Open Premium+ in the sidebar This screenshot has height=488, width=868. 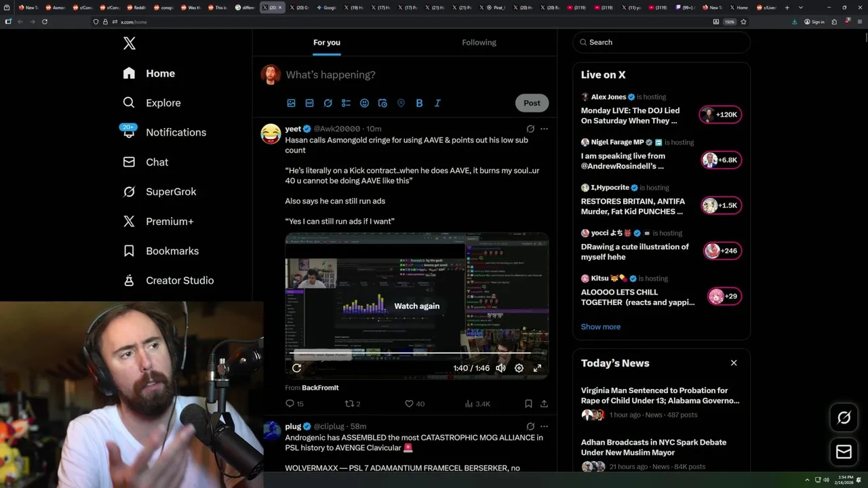[159, 221]
